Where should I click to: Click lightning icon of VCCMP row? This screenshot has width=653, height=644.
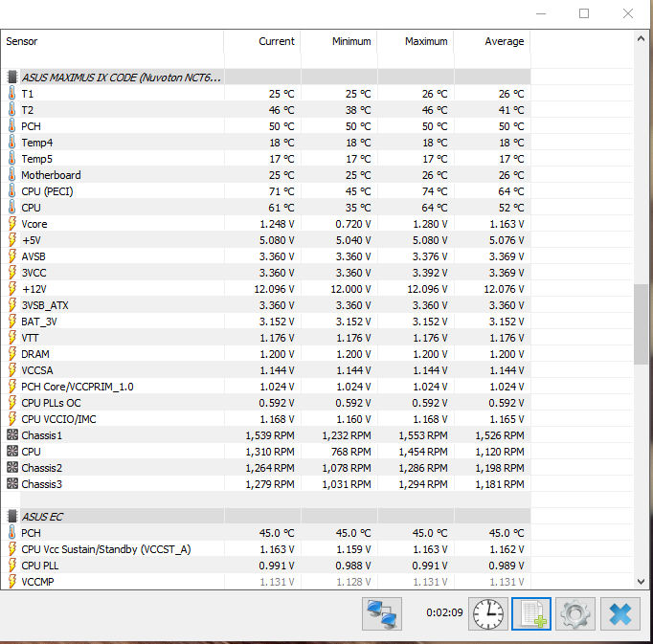(12, 581)
